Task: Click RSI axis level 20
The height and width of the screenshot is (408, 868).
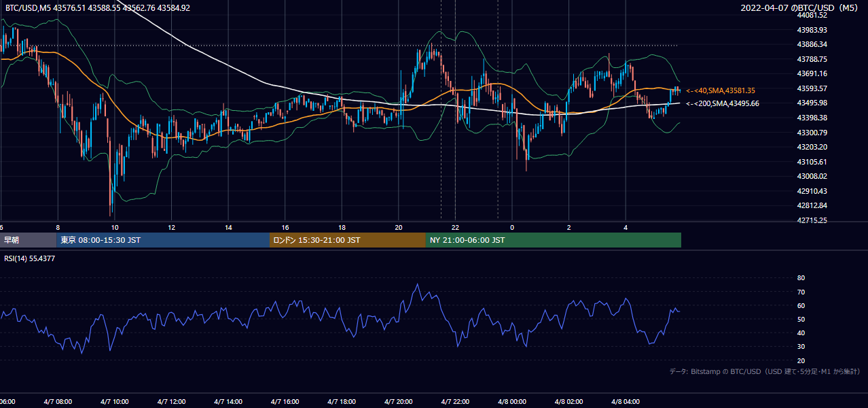Action: pos(801,360)
